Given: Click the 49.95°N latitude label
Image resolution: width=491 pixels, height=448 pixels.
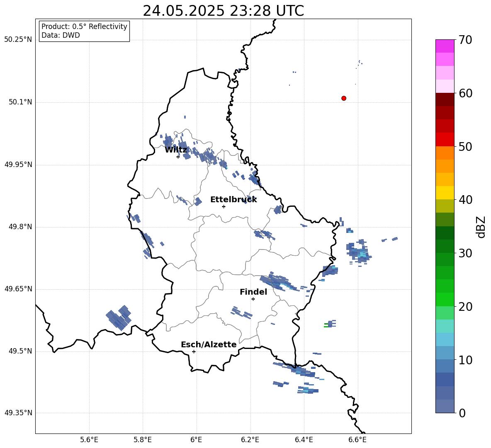Looking at the screenshot, I should click(18, 164).
